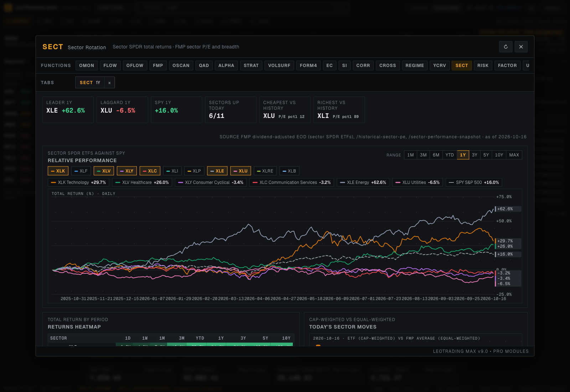Viewport: 570px width, 392px height.
Task: Toggle XLE series visibility
Action: click(x=217, y=171)
